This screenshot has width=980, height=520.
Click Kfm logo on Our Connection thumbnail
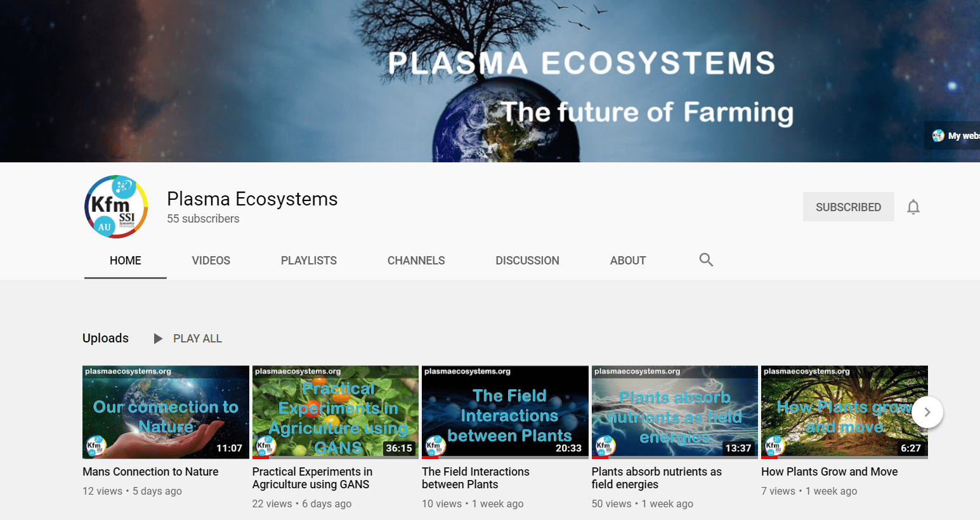point(96,446)
